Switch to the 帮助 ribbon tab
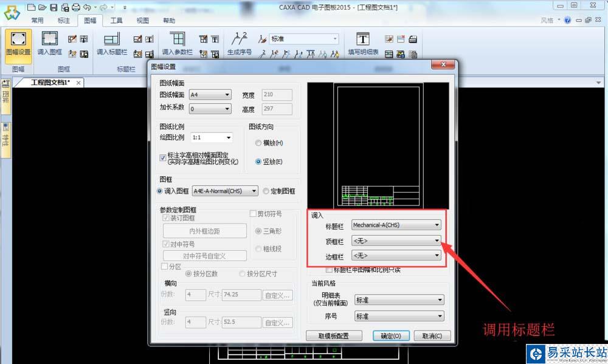 point(169,21)
